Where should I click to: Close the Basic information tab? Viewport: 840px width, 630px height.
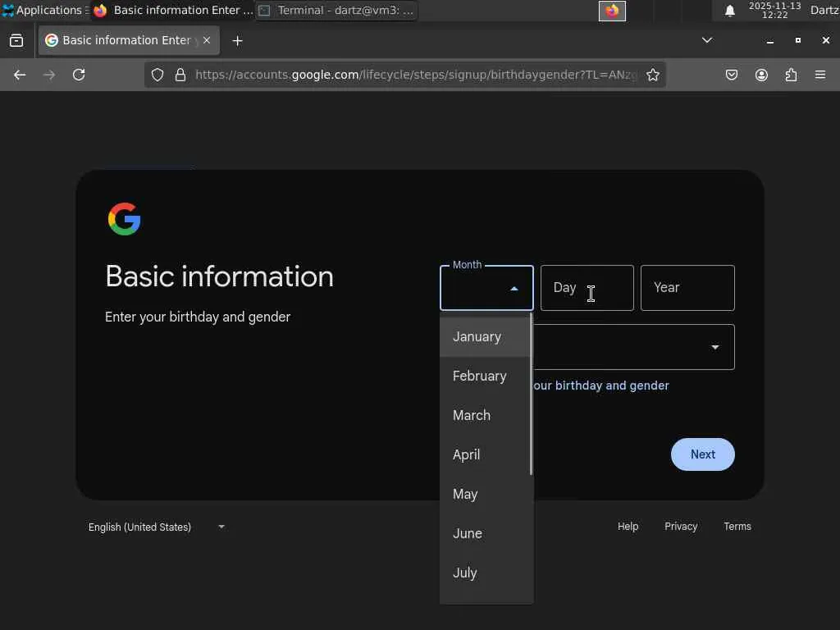(207, 40)
